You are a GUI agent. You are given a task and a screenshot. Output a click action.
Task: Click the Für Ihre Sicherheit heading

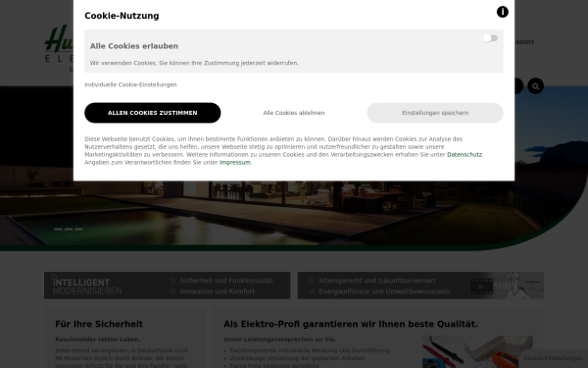click(x=99, y=324)
